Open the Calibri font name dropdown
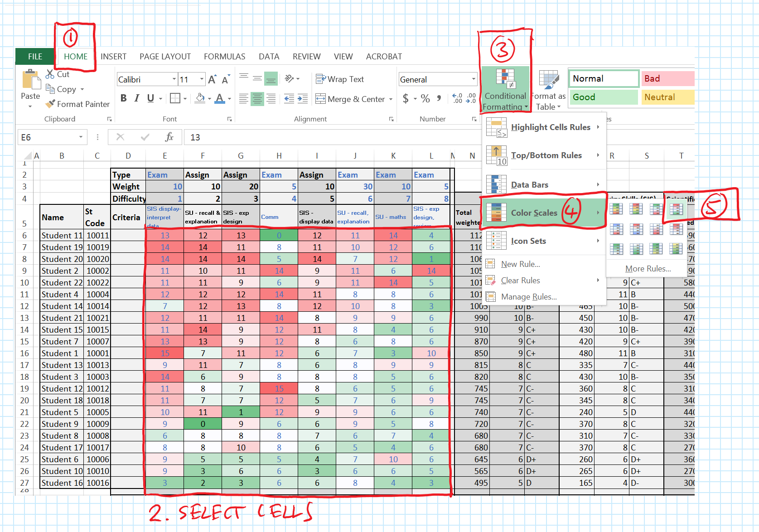 174,79
